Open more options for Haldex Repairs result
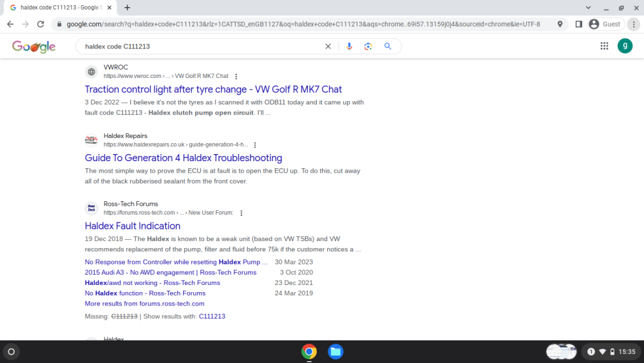The image size is (644, 363). click(255, 145)
